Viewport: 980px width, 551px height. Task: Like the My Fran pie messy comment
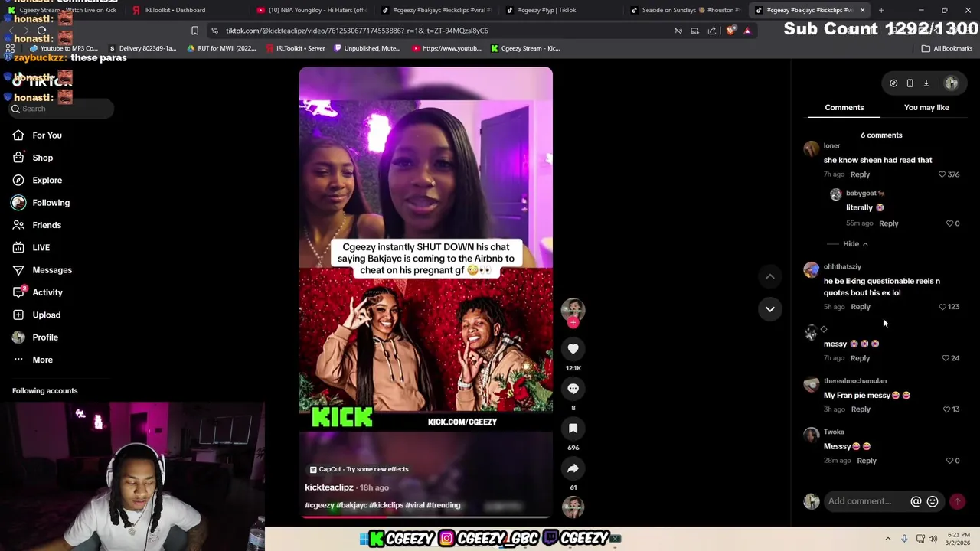click(946, 409)
